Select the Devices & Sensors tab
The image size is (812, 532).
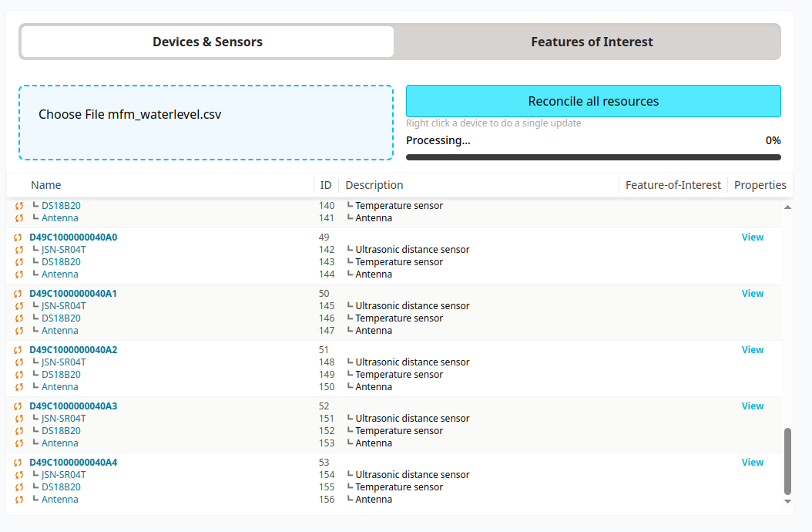tap(207, 42)
